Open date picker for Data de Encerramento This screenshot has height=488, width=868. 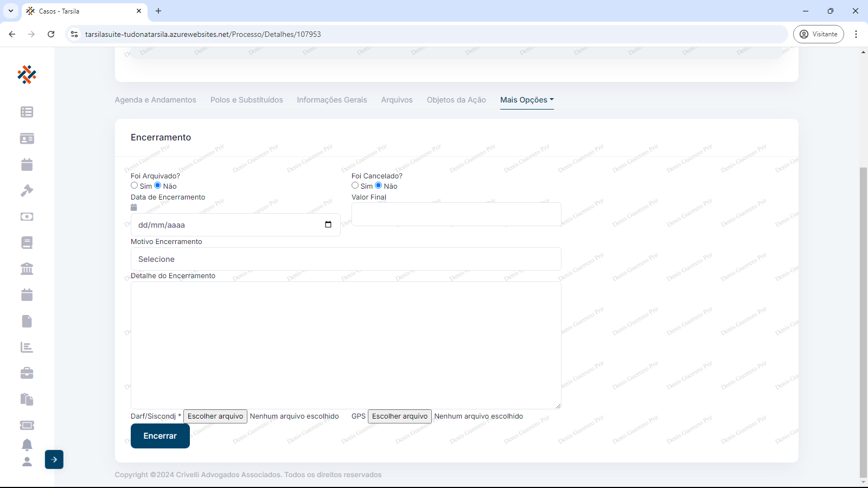tap(328, 225)
